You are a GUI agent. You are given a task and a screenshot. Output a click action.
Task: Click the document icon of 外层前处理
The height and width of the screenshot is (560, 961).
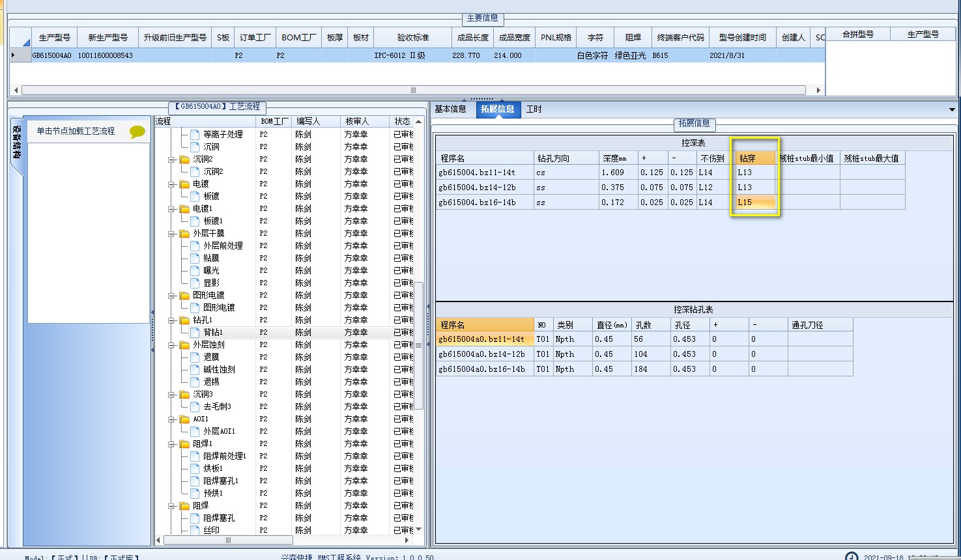195,245
